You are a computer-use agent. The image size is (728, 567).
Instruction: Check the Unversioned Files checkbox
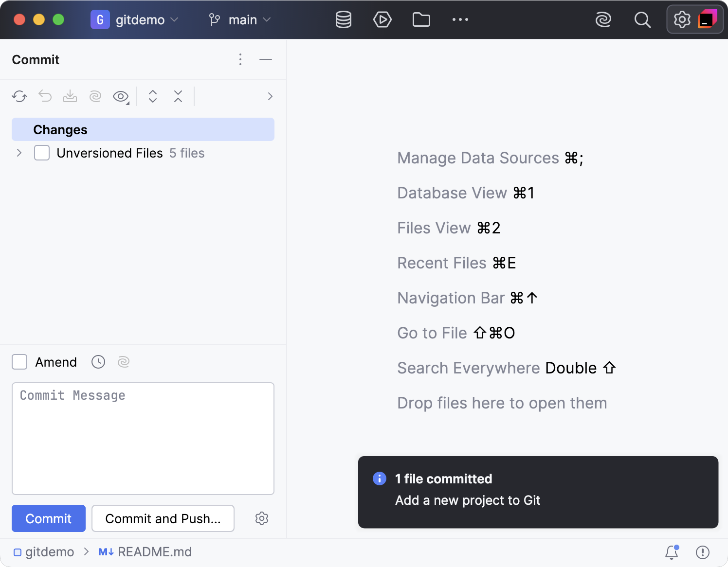pos(42,153)
